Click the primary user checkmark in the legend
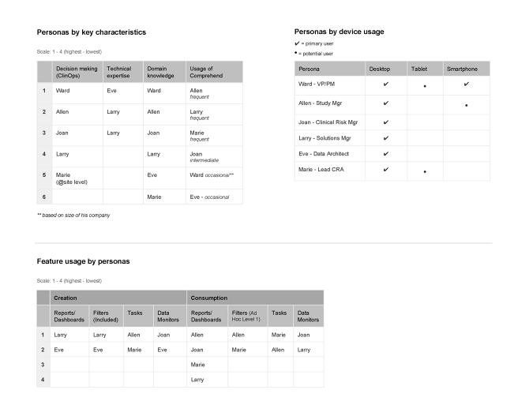The height and width of the screenshot is (420, 529). tap(296, 44)
